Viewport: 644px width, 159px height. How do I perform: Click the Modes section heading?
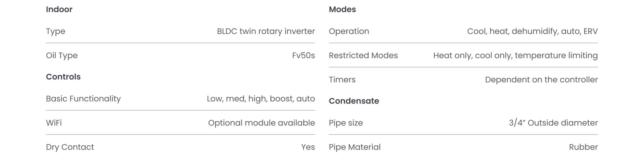(342, 9)
